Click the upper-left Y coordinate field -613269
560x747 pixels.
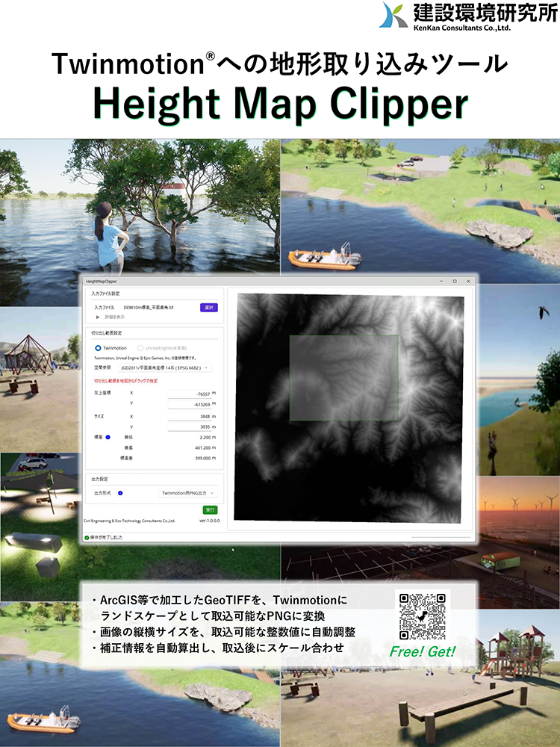(190, 404)
